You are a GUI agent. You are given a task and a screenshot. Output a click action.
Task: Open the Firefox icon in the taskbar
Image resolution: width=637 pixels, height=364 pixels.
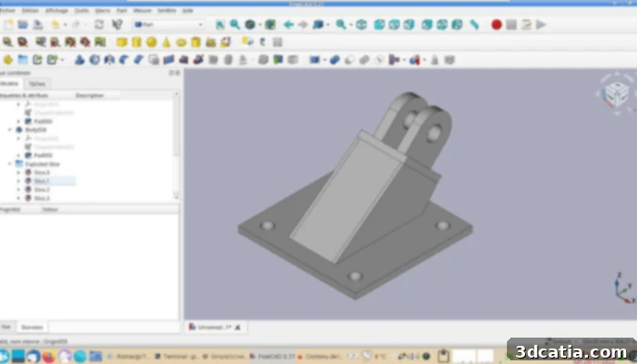point(49,357)
